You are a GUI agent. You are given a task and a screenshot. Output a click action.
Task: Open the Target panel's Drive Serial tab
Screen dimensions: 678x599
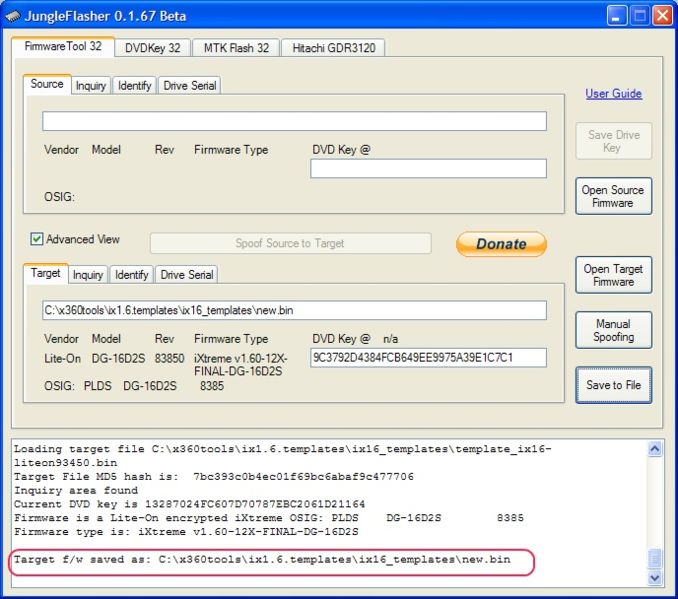click(x=187, y=275)
